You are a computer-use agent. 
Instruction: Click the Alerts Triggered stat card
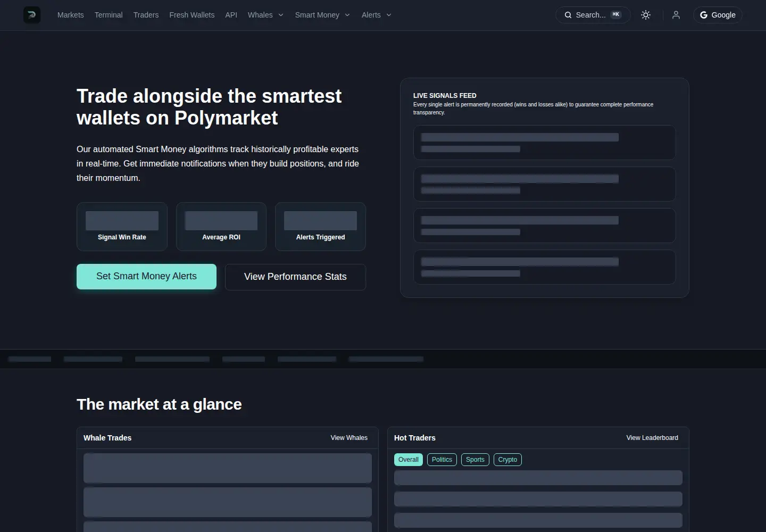(x=320, y=227)
